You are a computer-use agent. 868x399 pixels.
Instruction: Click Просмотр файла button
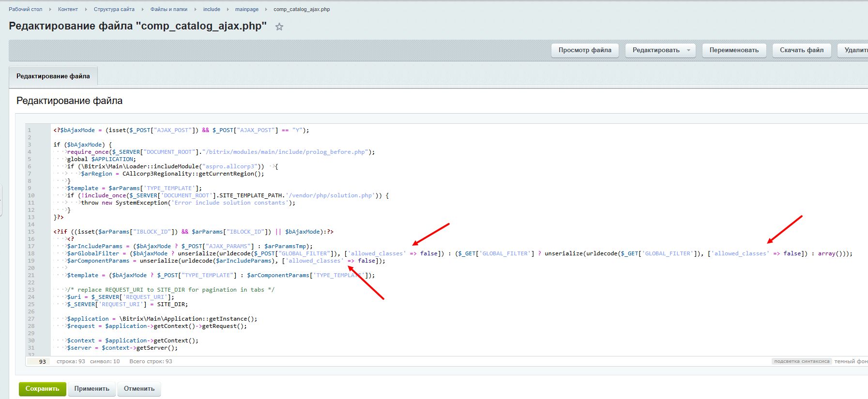click(585, 50)
